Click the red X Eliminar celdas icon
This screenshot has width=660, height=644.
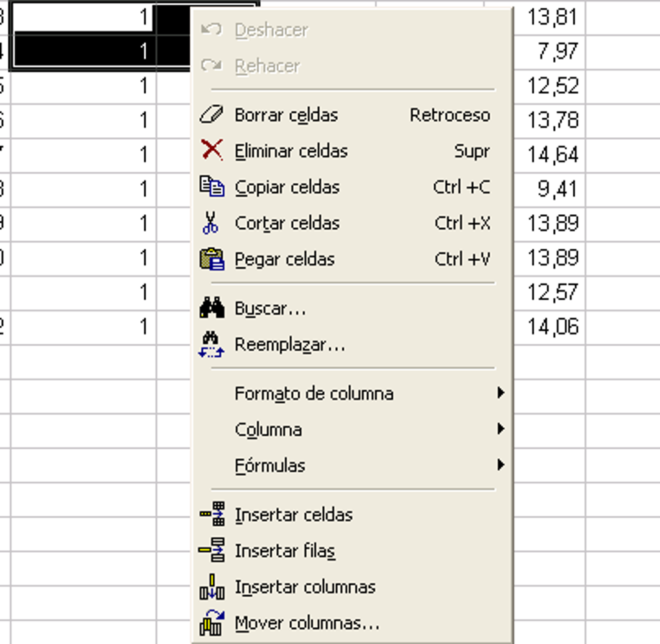click(x=212, y=151)
